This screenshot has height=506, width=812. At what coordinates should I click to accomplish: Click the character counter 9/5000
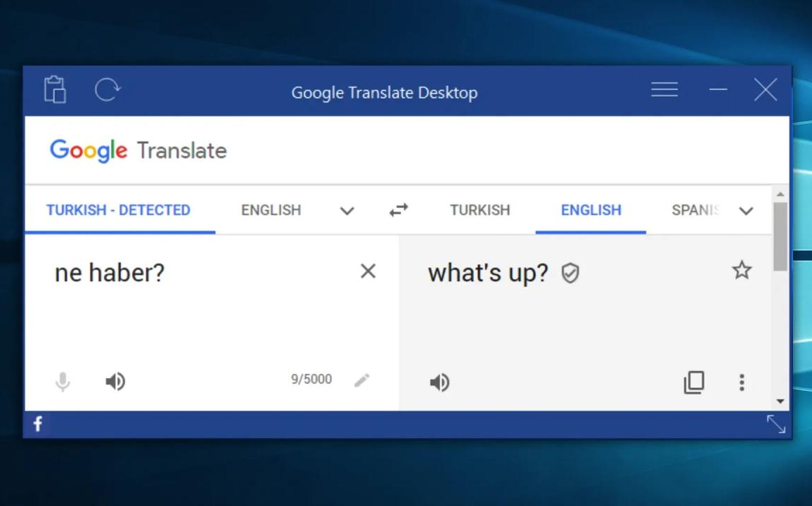311,379
